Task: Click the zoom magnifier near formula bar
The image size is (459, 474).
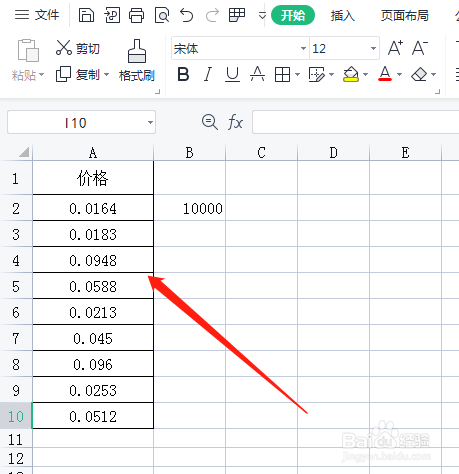Action: pyautogui.click(x=210, y=122)
